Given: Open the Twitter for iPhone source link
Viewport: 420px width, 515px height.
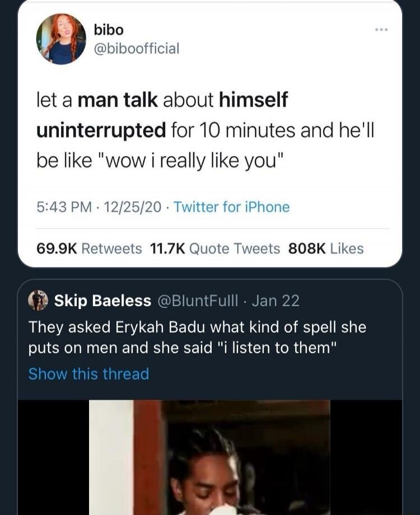Looking at the screenshot, I should click(232, 208).
